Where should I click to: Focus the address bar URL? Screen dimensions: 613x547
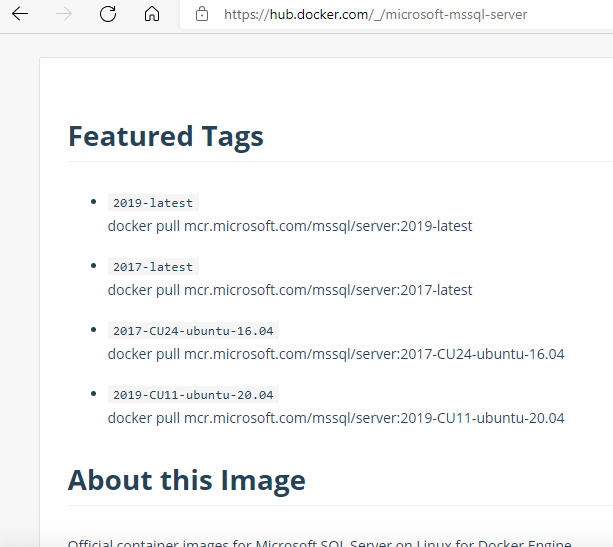[x=375, y=14]
